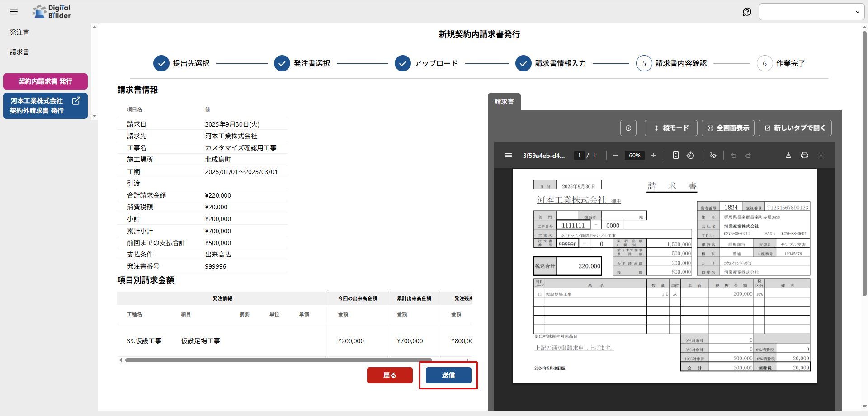Image resolution: width=868 pixels, height=416 pixels.
Task: Rotate the PDF counterclockwise
Action: pyautogui.click(x=690, y=155)
